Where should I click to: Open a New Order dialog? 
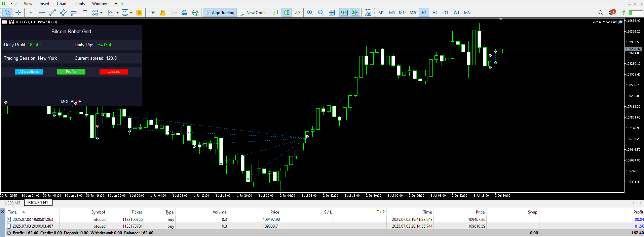[x=253, y=13]
